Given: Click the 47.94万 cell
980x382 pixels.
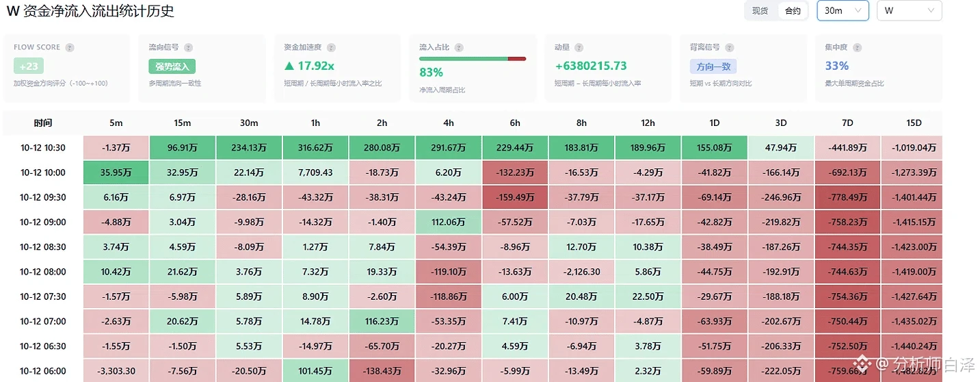Looking at the screenshot, I should coord(781,148).
